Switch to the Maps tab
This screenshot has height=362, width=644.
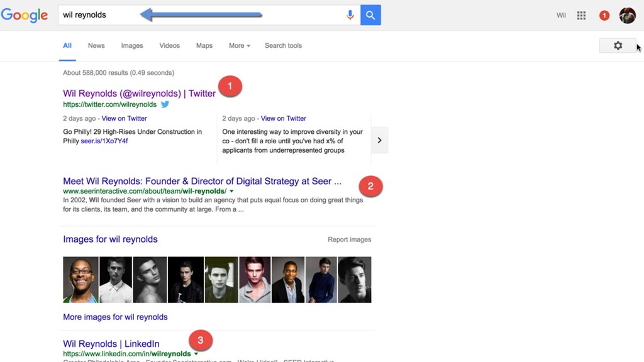coord(204,45)
